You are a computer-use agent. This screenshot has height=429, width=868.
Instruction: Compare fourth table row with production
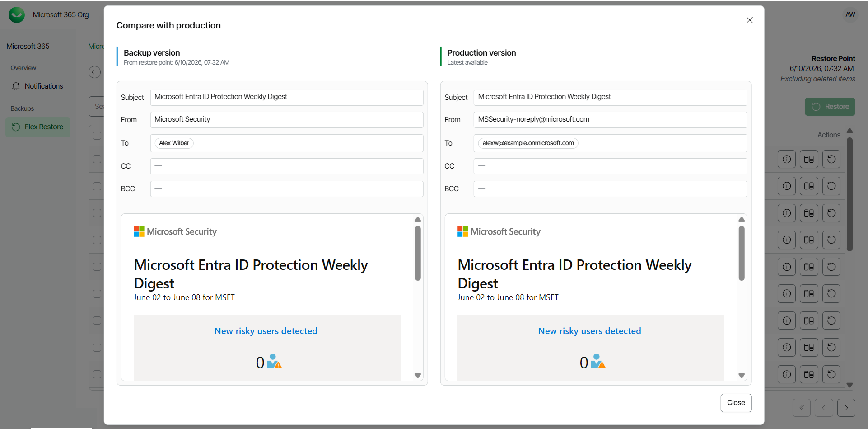(x=808, y=240)
